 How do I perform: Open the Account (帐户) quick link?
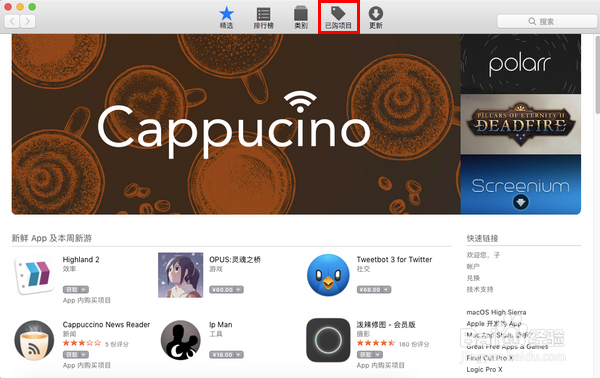473,266
